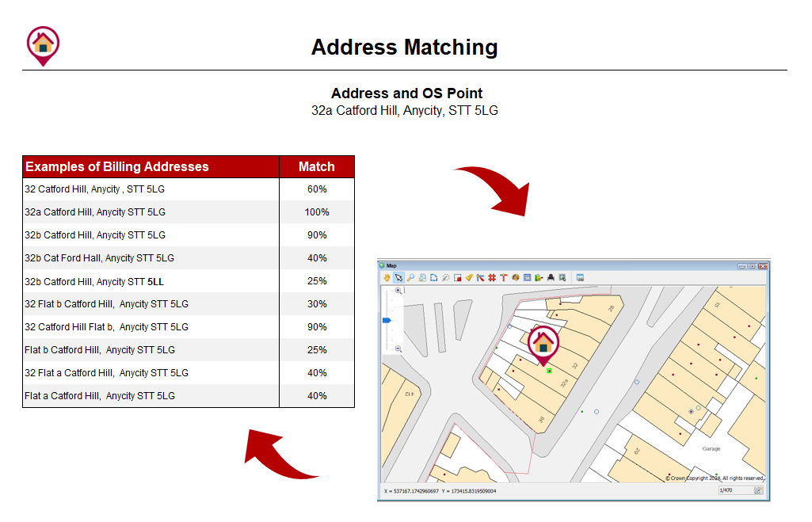Click the button beside the scale field

pos(758,491)
